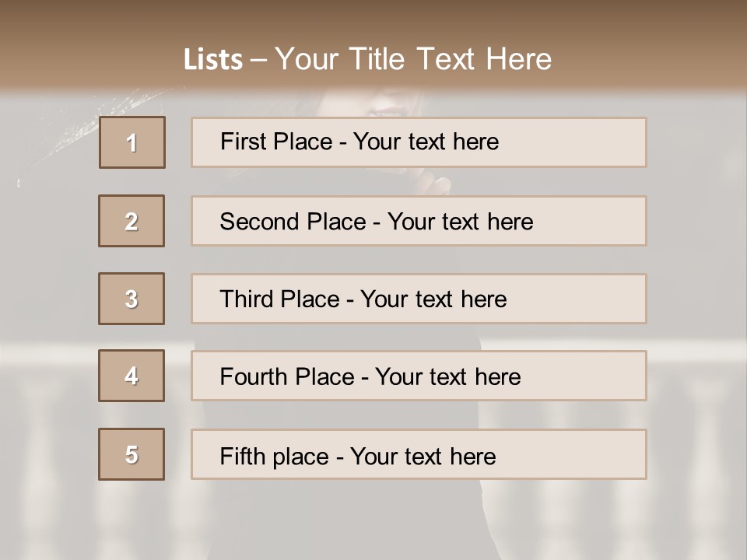Click the 'Third Place' text bar
Image resolution: width=747 pixels, height=560 pixels.
tap(419, 299)
